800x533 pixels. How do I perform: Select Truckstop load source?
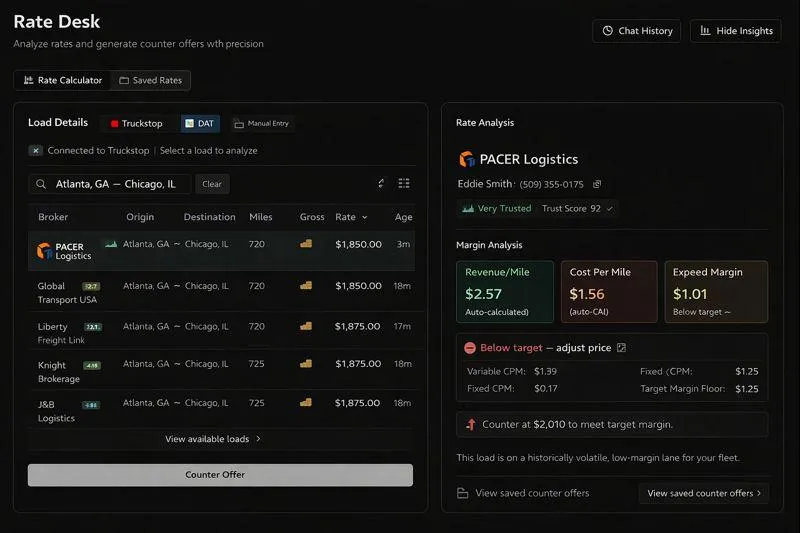coord(136,123)
